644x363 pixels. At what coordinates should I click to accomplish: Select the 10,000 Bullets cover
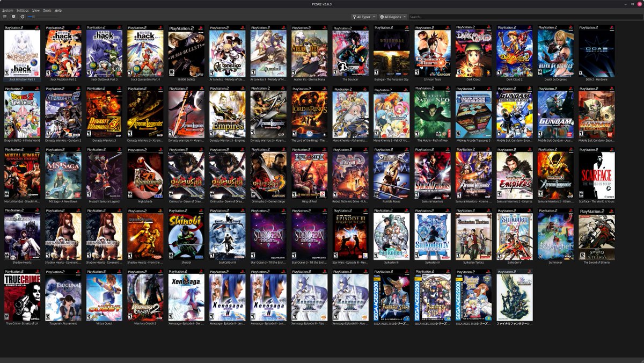[x=186, y=51]
